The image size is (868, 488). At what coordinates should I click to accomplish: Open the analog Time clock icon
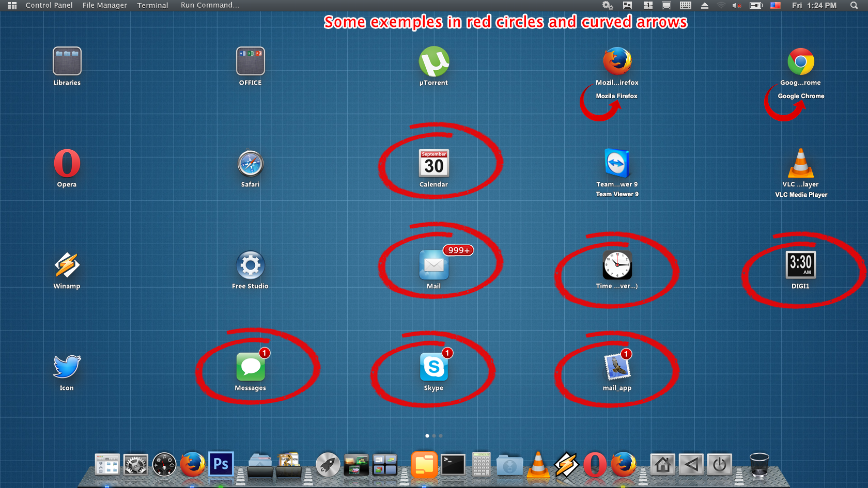(617, 265)
